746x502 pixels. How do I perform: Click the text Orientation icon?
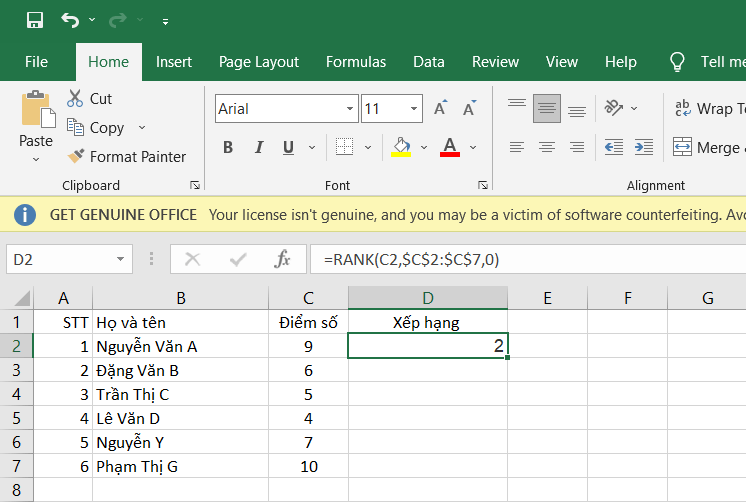(x=614, y=108)
